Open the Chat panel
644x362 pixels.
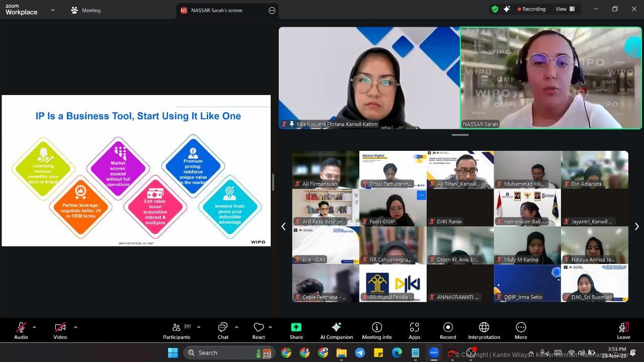[223, 330]
